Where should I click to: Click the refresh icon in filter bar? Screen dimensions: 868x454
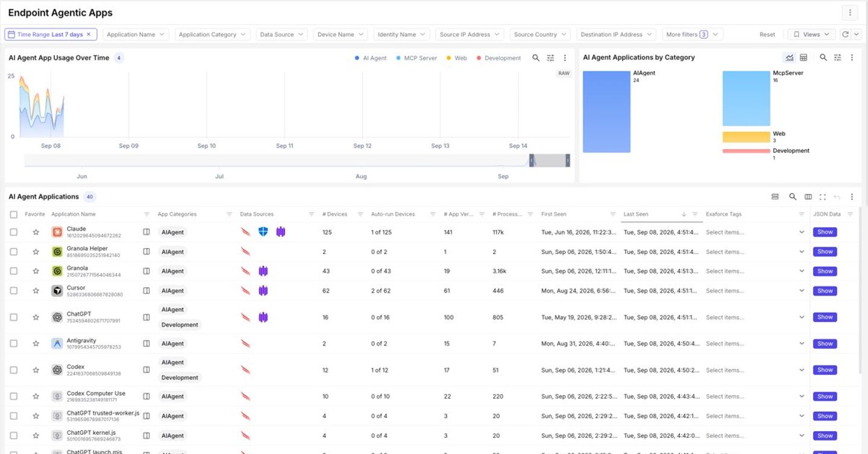(846, 34)
